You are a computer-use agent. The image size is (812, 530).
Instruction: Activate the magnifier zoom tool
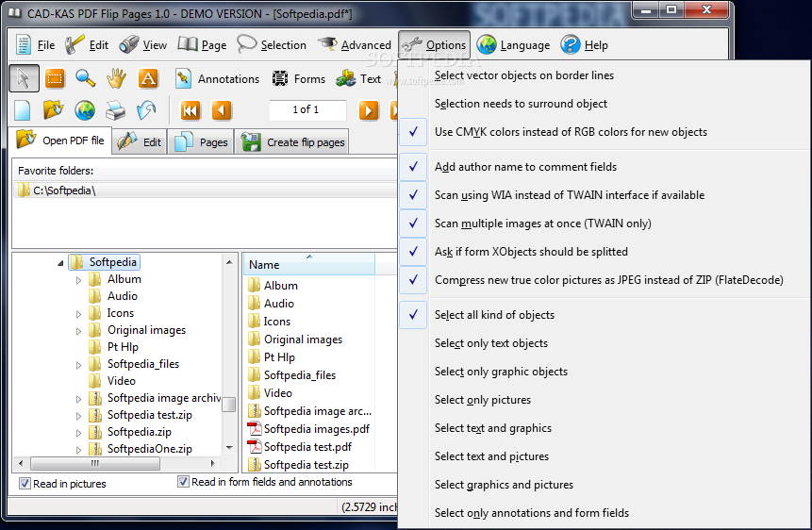pos(86,78)
